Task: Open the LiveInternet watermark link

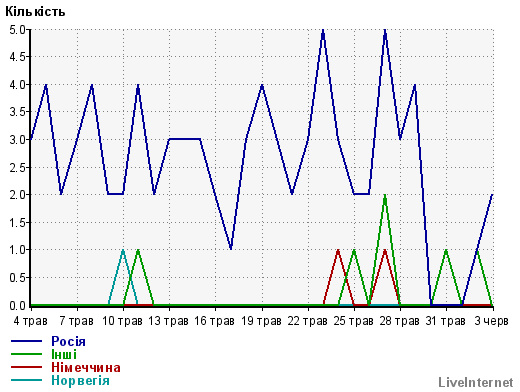Action: [476, 382]
